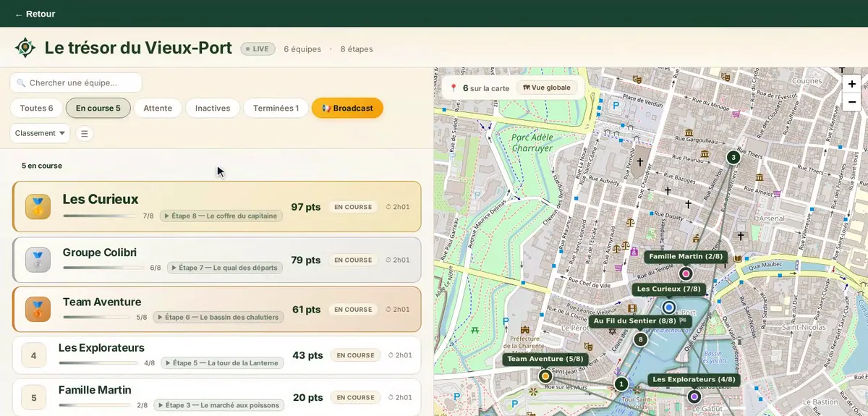868x416 pixels.
Task: Go back with the Retour link
Action: tap(35, 14)
